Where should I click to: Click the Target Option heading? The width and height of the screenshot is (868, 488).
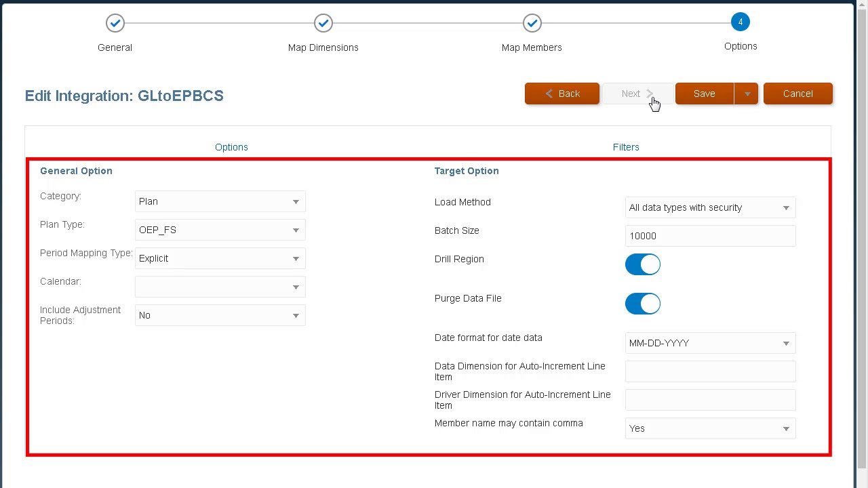pos(467,171)
